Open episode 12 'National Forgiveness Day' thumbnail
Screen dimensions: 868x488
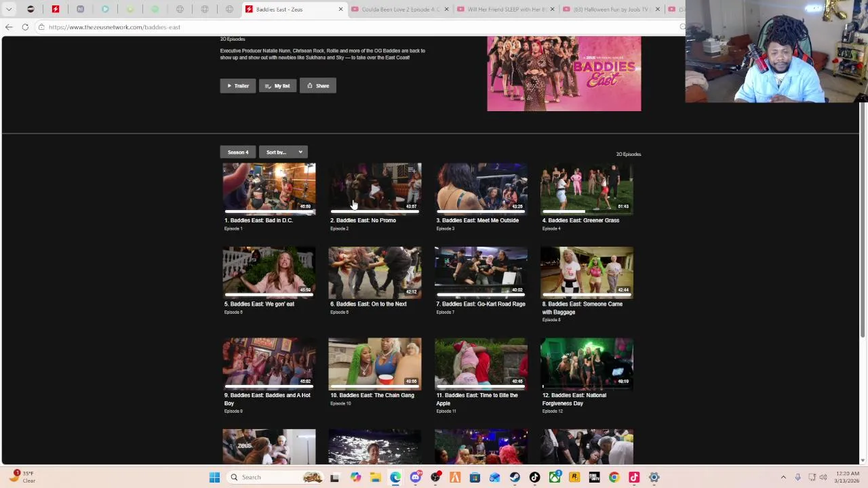587,363
